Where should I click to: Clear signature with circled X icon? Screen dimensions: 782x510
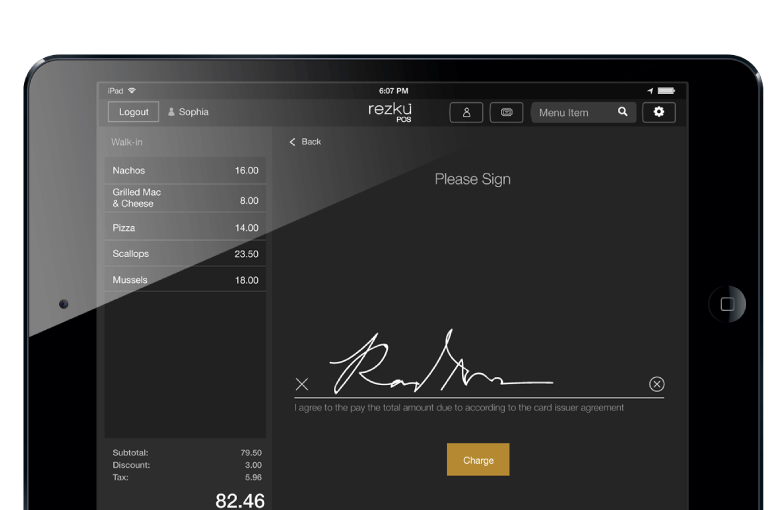656,384
